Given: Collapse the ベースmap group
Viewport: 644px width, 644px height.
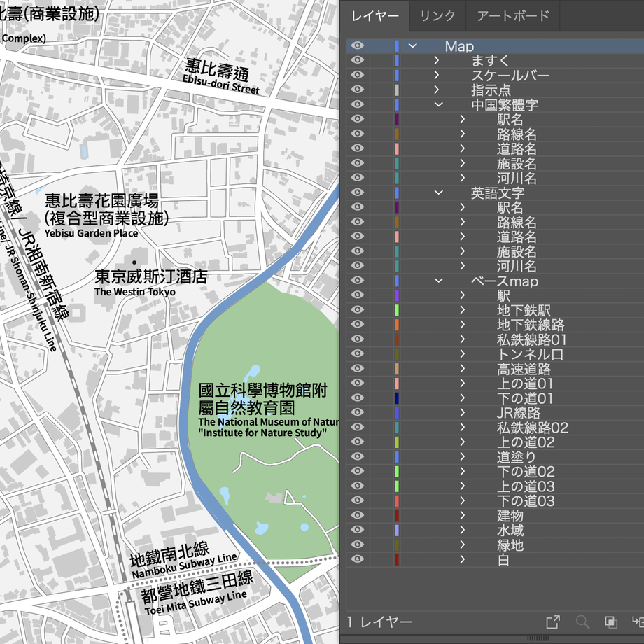Looking at the screenshot, I should tap(439, 281).
